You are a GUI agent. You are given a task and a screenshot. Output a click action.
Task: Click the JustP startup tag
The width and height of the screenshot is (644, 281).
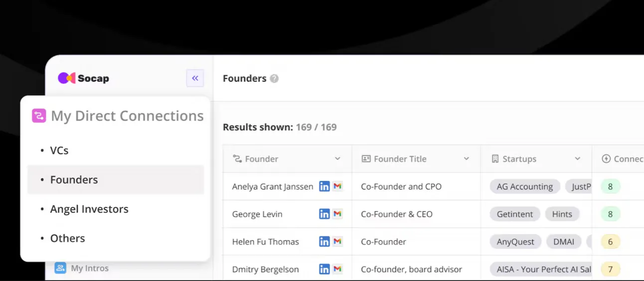(579, 187)
